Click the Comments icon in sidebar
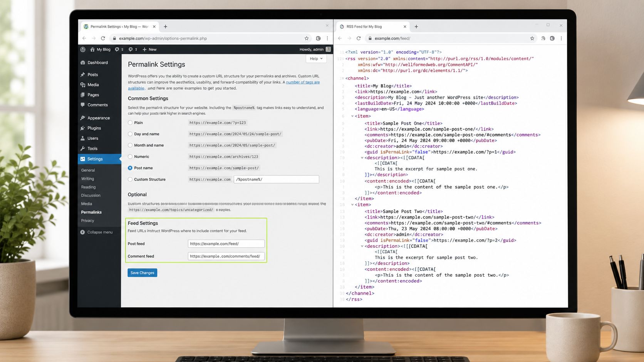Screen dimensions: 644x362 83,105
